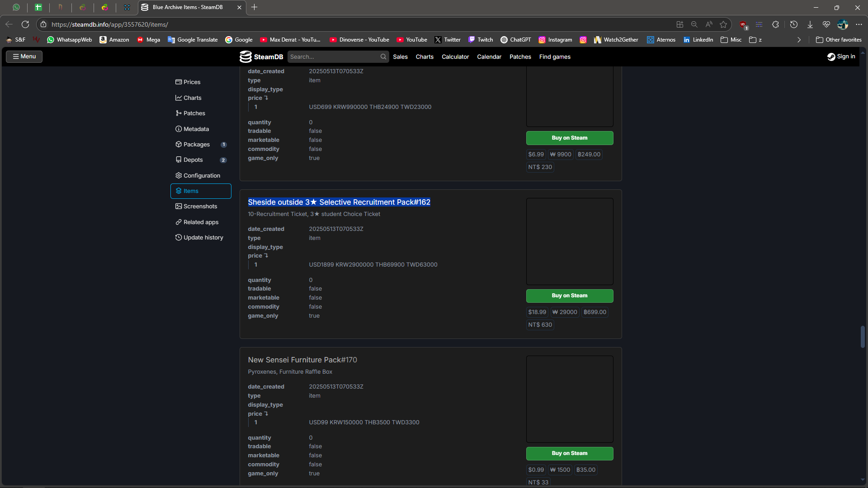Open browser History
868x488 pixels.
(x=794, y=24)
